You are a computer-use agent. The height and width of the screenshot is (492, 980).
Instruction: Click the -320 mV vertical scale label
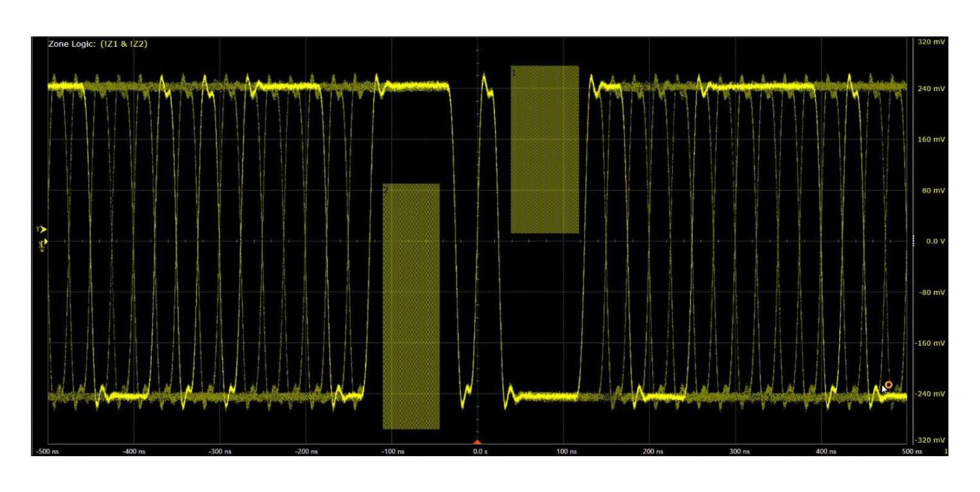coord(930,440)
